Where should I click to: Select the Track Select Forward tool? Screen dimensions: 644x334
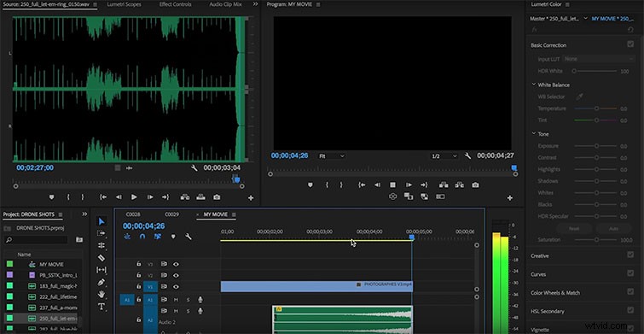tap(101, 233)
